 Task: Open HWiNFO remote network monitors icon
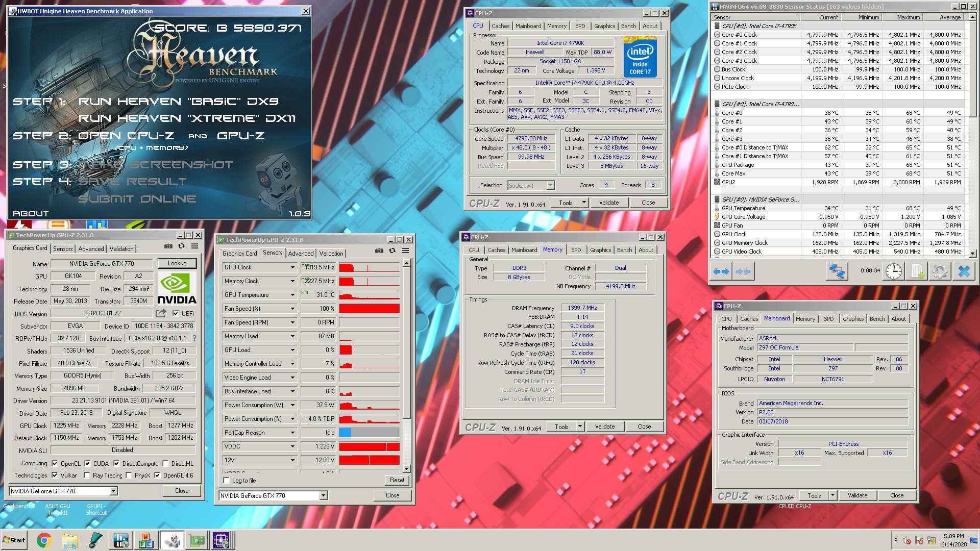[836, 271]
